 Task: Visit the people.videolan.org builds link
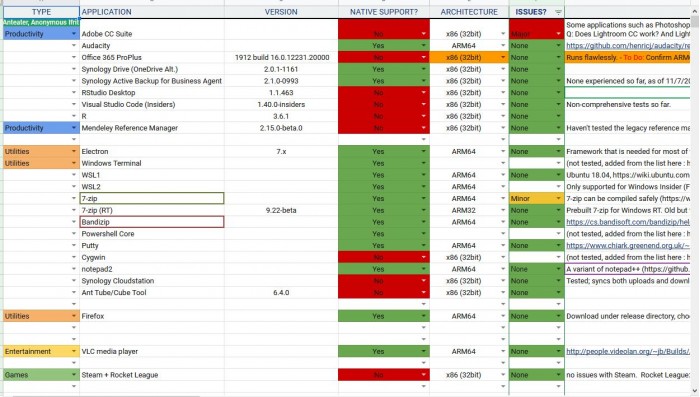[x=628, y=351]
